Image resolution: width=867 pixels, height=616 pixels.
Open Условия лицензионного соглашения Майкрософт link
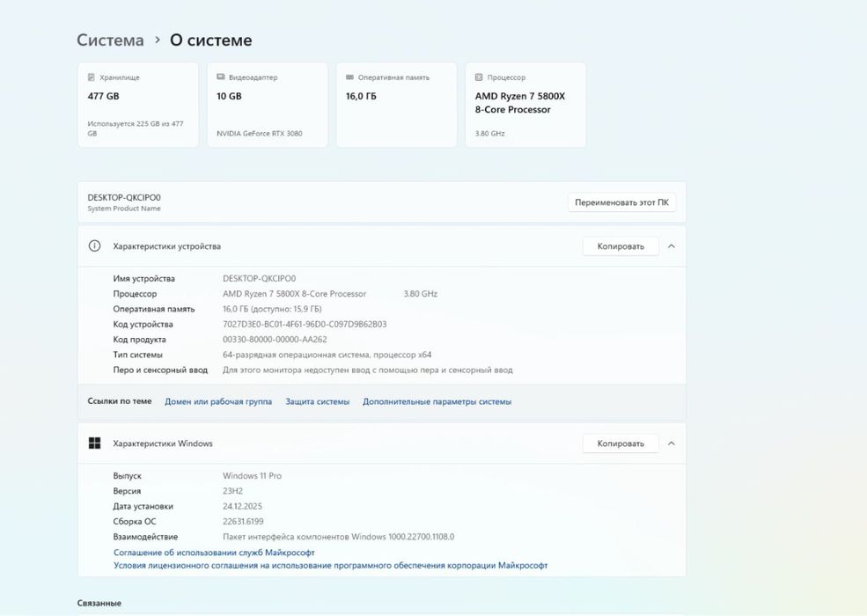click(x=331, y=565)
